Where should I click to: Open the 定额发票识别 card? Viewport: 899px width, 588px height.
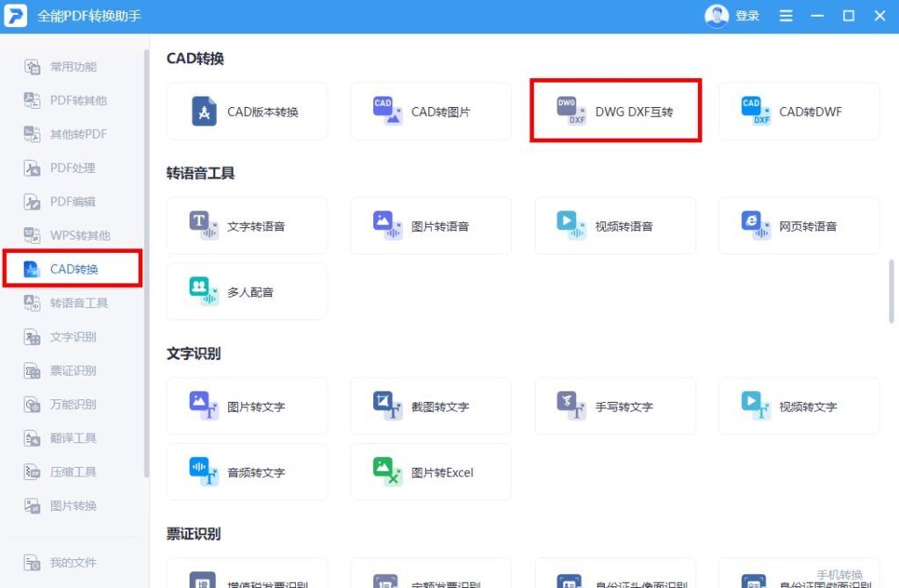(x=430, y=573)
